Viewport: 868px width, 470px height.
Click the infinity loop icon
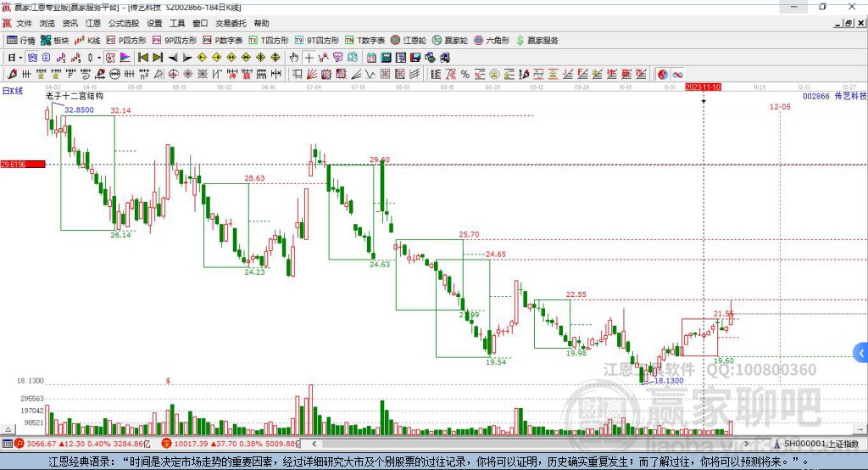click(677, 75)
